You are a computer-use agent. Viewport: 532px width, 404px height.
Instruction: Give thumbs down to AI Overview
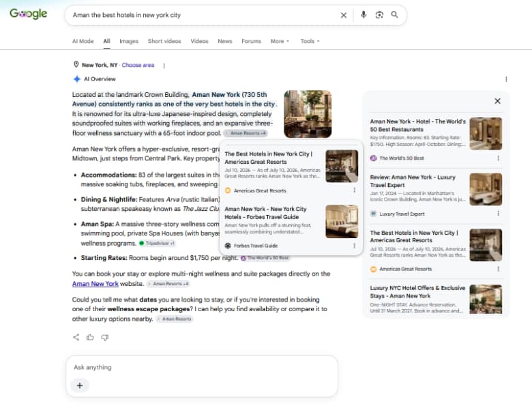(x=105, y=337)
